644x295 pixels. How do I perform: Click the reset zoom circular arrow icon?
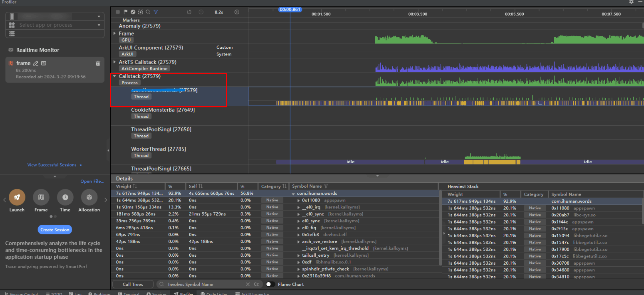pos(189,12)
